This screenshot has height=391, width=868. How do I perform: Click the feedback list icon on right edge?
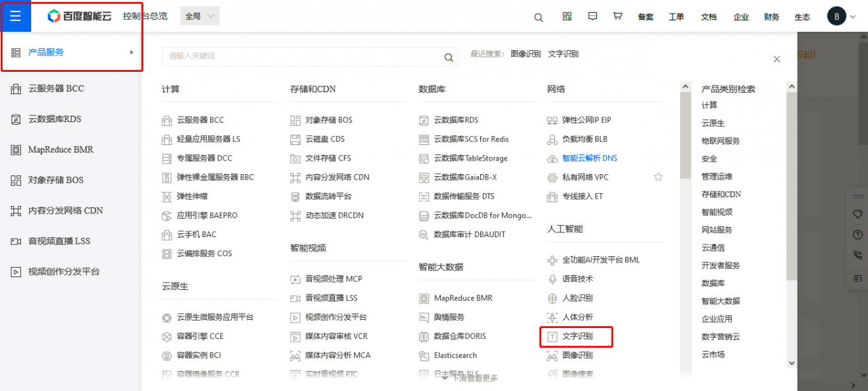point(857,279)
